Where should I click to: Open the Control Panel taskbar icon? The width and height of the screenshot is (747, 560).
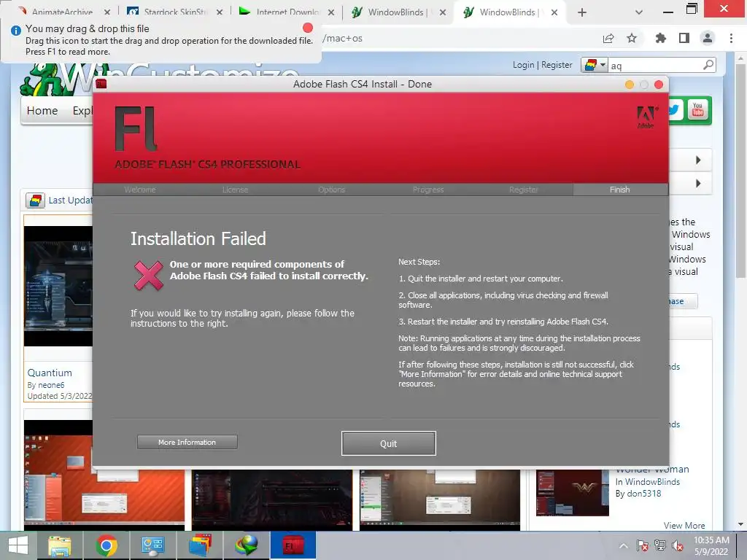tap(153, 545)
